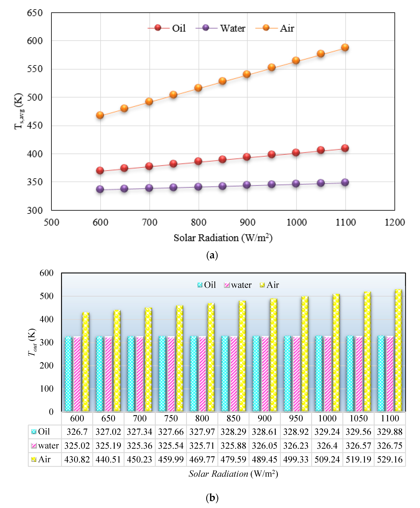Click the yellow Air bar for 1100 radiation

click(x=398, y=351)
